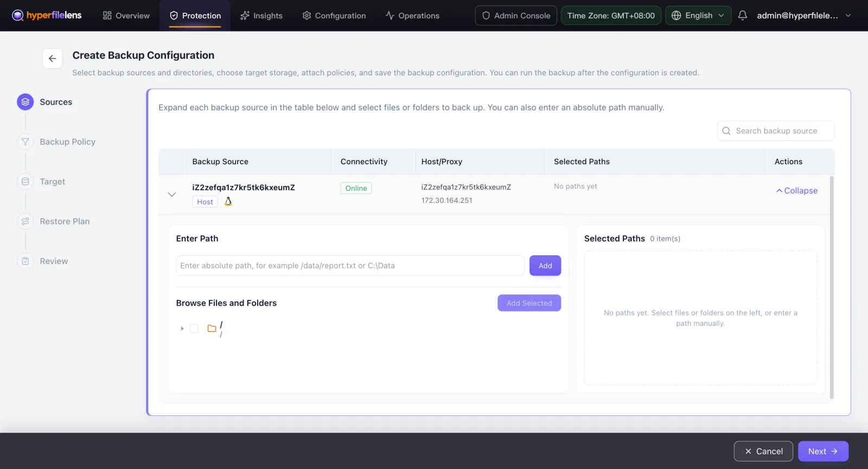868x469 pixels.
Task: Click the Backup Policy step label
Action: [x=67, y=142]
